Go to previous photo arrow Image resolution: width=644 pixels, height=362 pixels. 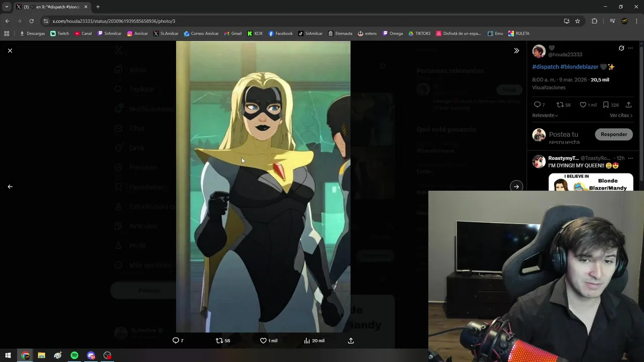[10, 187]
